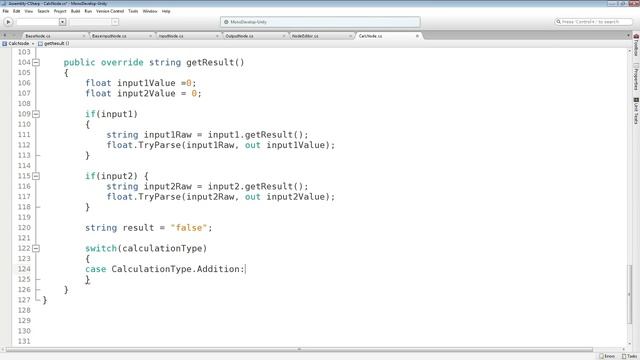
Task: Open the CalcNode class breadcrumb dropdown
Action: point(18,43)
